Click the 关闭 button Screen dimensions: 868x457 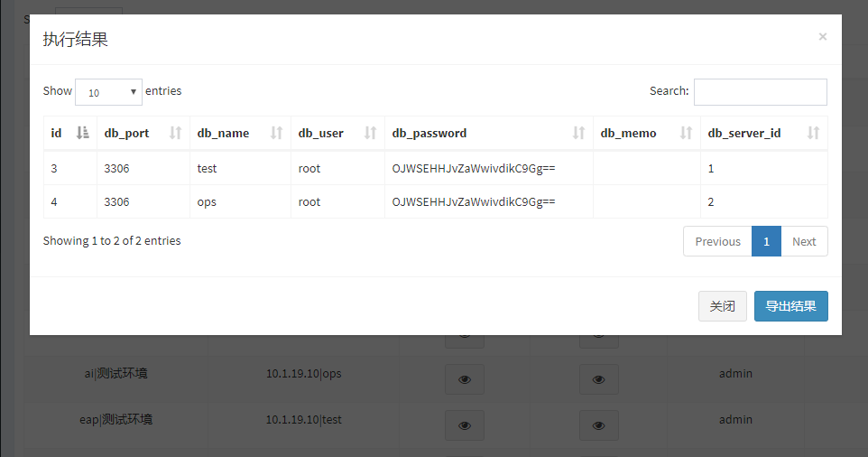tap(723, 306)
